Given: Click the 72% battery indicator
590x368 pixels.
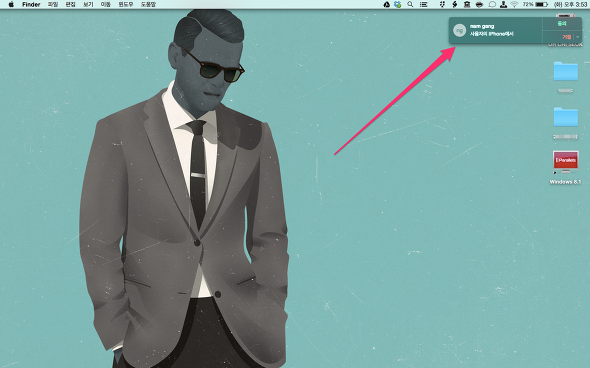Looking at the screenshot, I should (535, 5).
